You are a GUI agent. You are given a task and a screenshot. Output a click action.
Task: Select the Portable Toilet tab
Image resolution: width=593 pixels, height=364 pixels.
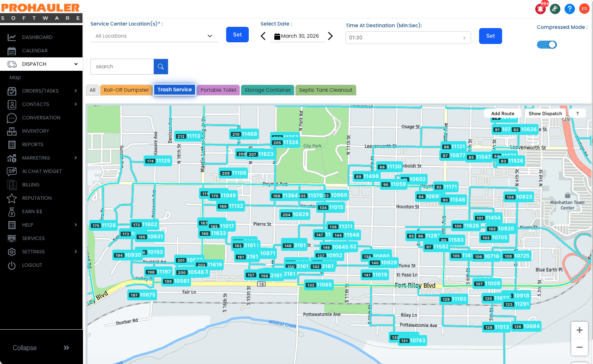tap(218, 90)
